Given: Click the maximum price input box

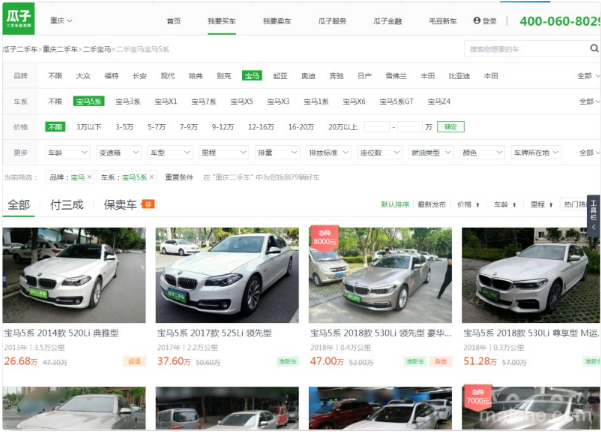Looking at the screenshot, I should [410, 127].
